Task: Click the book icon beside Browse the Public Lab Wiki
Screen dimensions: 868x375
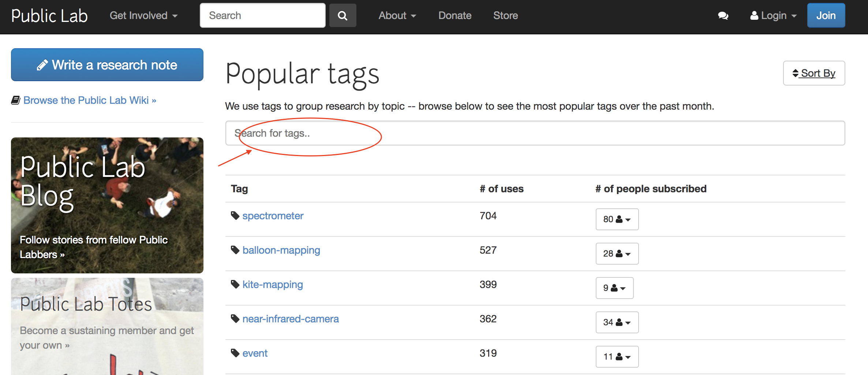Action: pyautogui.click(x=15, y=99)
